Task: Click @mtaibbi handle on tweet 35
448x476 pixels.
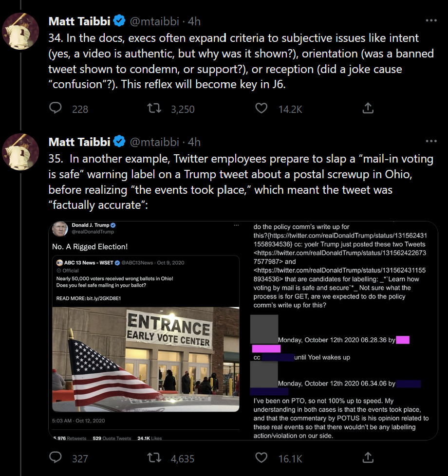Action: [x=155, y=142]
